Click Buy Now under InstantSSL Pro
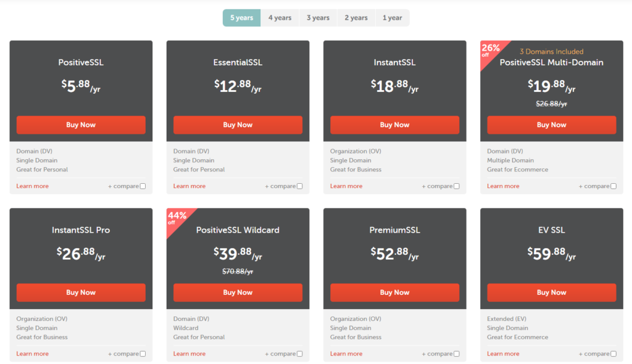The height and width of the screenshot is (364, 632). [81, 292]
